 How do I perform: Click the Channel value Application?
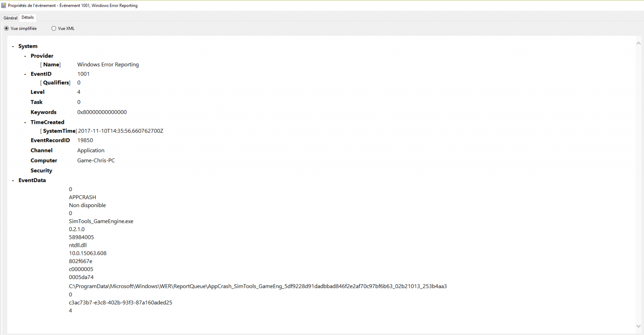91,150
